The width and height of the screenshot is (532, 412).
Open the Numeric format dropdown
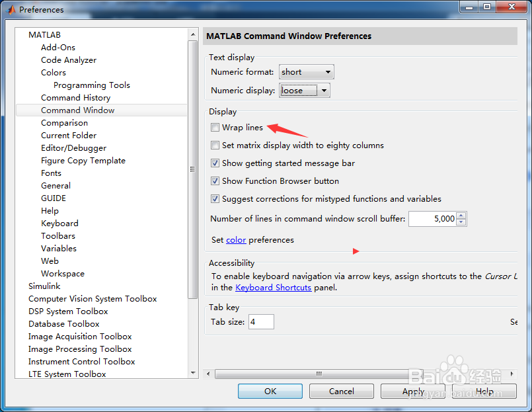tap(307, 72)
